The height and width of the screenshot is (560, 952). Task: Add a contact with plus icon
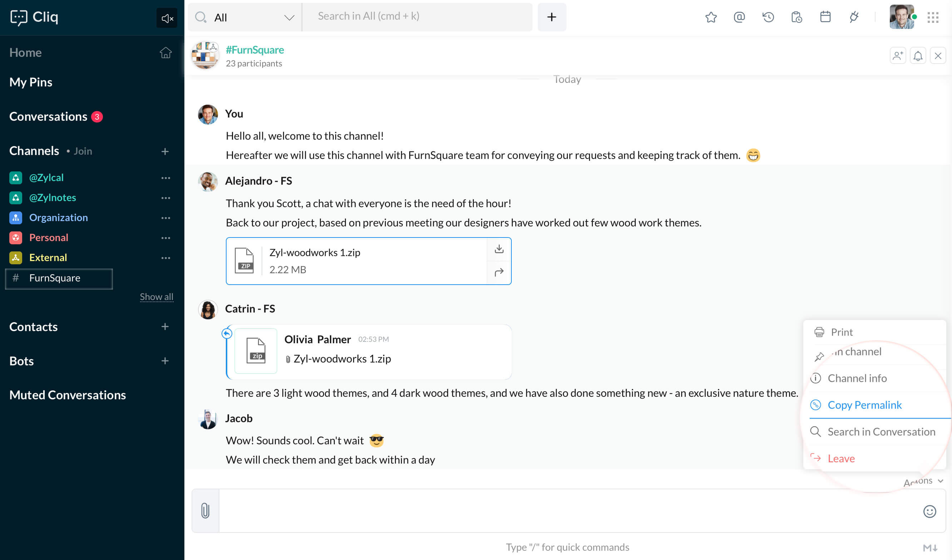pyautogui.click(x=165, y=326)
